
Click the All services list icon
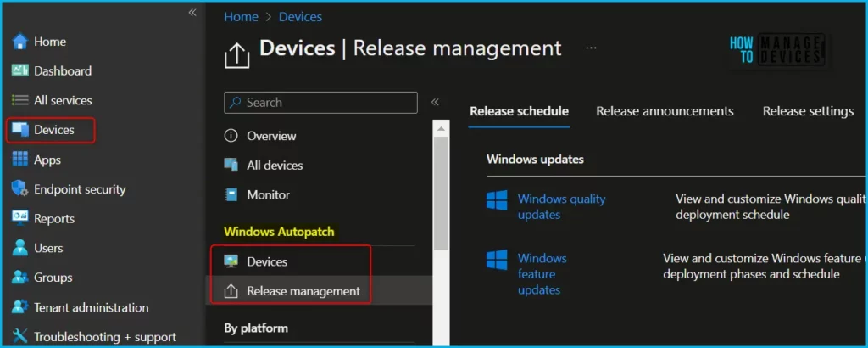tap(20, 100)
